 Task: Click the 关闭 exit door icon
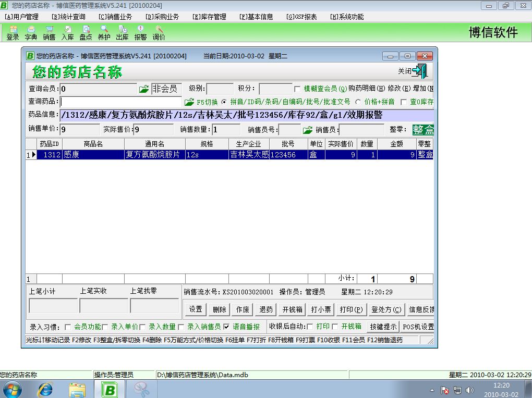tap(419, 71)
